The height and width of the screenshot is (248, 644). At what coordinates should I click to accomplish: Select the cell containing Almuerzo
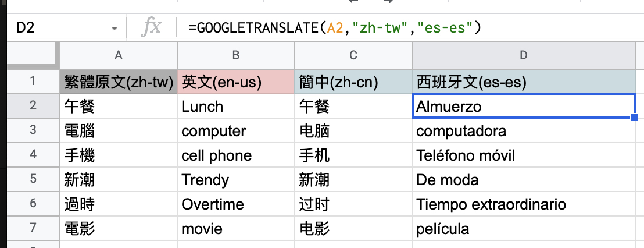coord(523,107)
